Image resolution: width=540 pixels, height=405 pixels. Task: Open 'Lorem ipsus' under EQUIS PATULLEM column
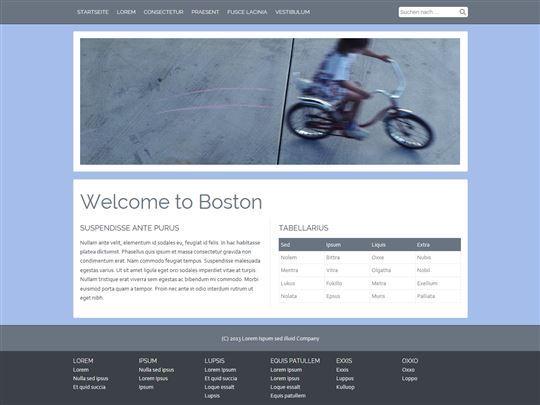tap(285, 378)
